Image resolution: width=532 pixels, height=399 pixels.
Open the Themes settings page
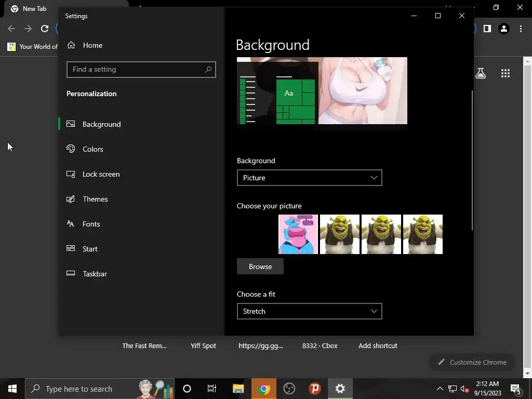coord(141,199)
